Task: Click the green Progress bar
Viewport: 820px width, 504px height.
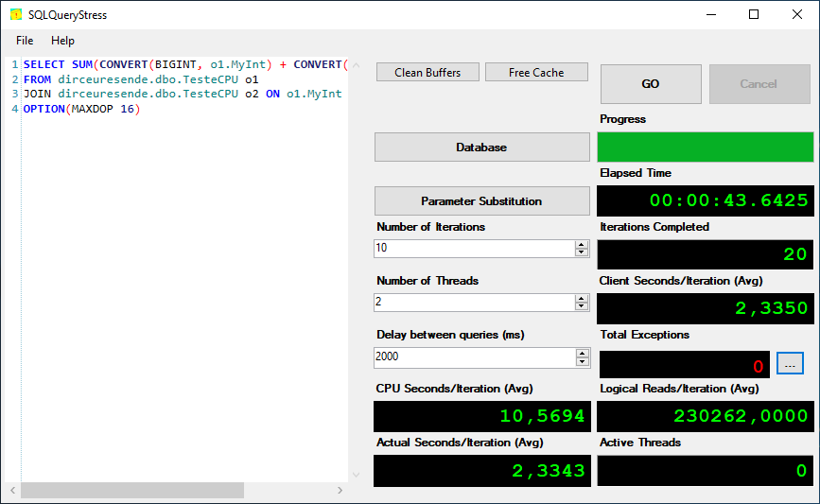Action: click(x=706, y=147)
